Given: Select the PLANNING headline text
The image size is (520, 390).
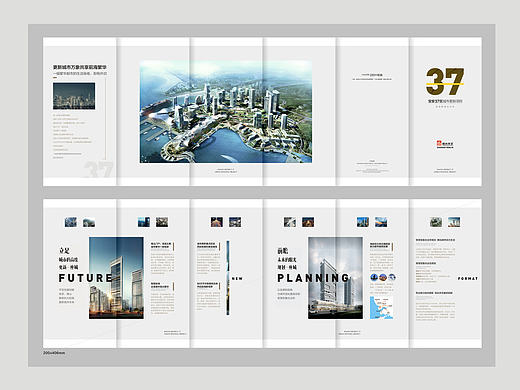Looking at the screenshot, I should click(x=313, y=278).
